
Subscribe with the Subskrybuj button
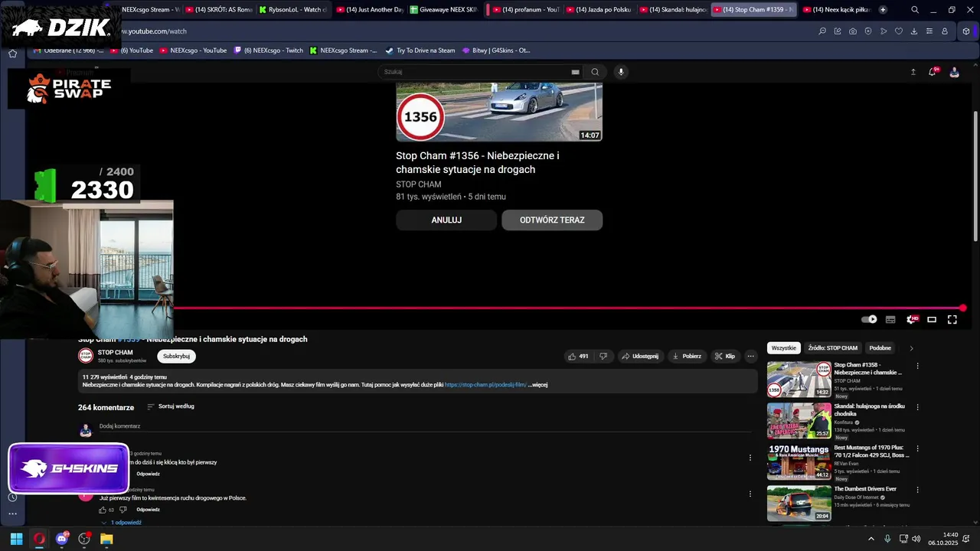coord(176,356)
